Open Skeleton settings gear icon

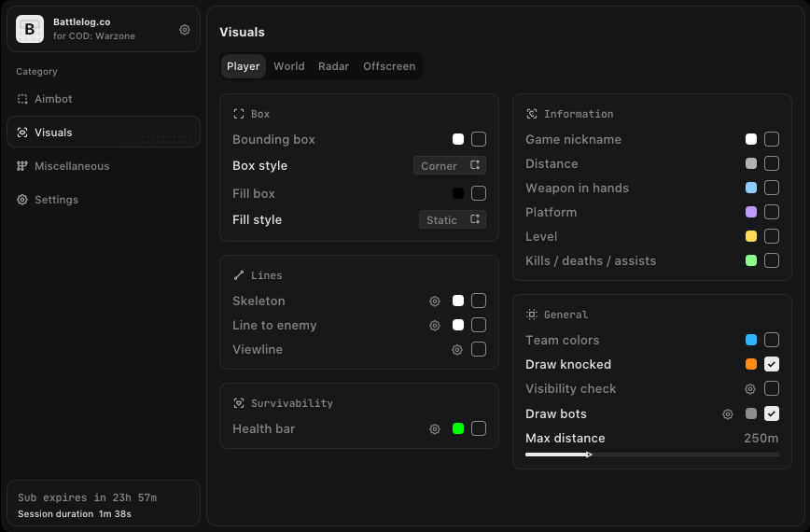click(435, 301)
